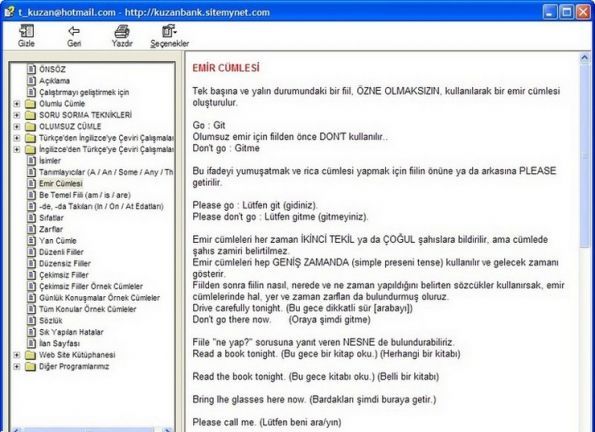Expand the SORU SORMA TEKNİKLERİ node
The width and height of the screenshot is (595, 432).
pyautogui.click(x=17, y=115)
